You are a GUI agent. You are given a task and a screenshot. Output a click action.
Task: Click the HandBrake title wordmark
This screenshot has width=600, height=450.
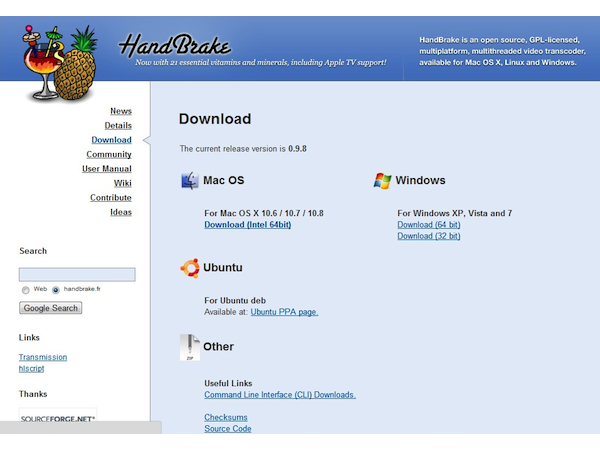175,45
